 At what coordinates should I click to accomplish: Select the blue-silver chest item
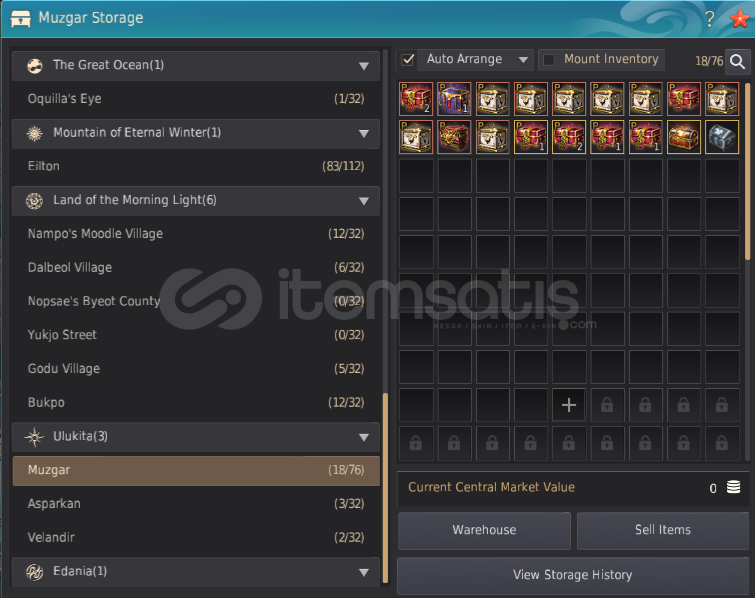tap(722, 137)
